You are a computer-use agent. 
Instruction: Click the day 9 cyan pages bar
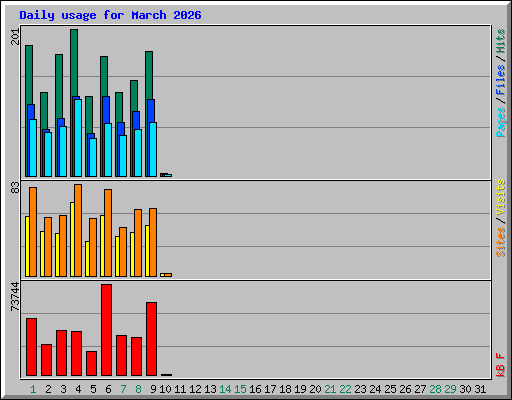153,149
